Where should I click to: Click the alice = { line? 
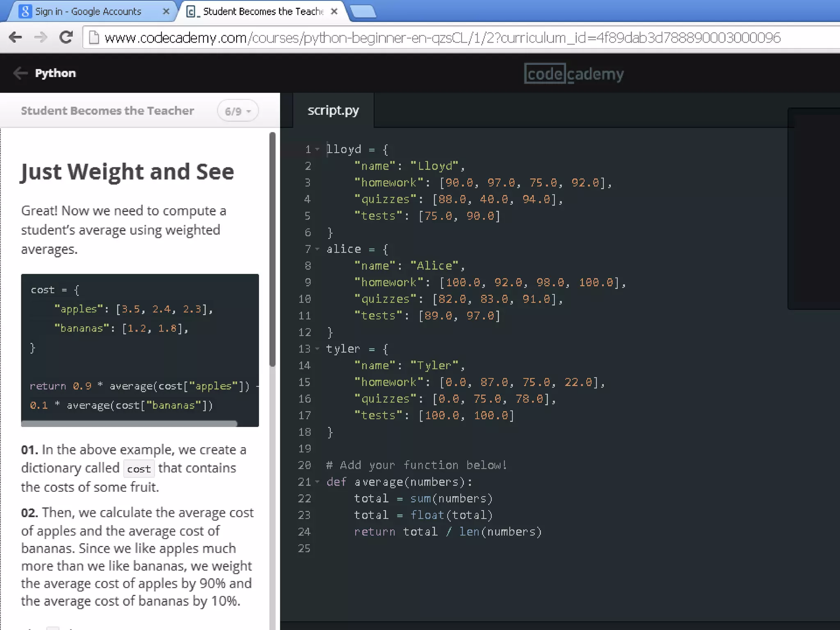tap(357, 249)
